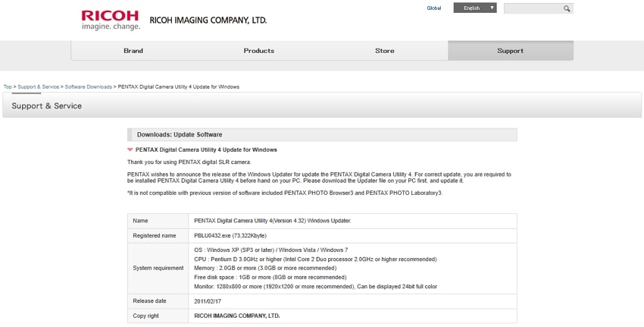Collapse the red triangle beside PENTAX Digital Camera Utility
The height and width of the screenshot is (327, 644).
(x=130, y=149)
